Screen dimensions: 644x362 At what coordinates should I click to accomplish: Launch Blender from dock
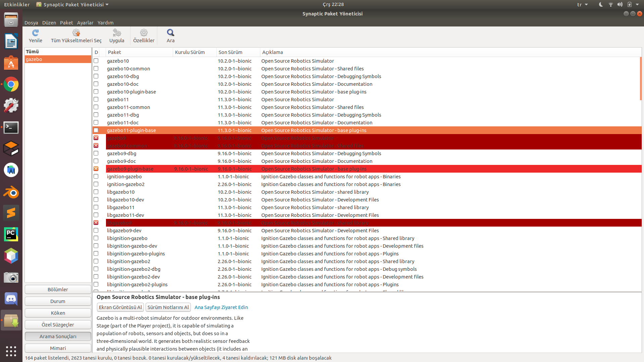pyautogui.click(x=11, y=192)
